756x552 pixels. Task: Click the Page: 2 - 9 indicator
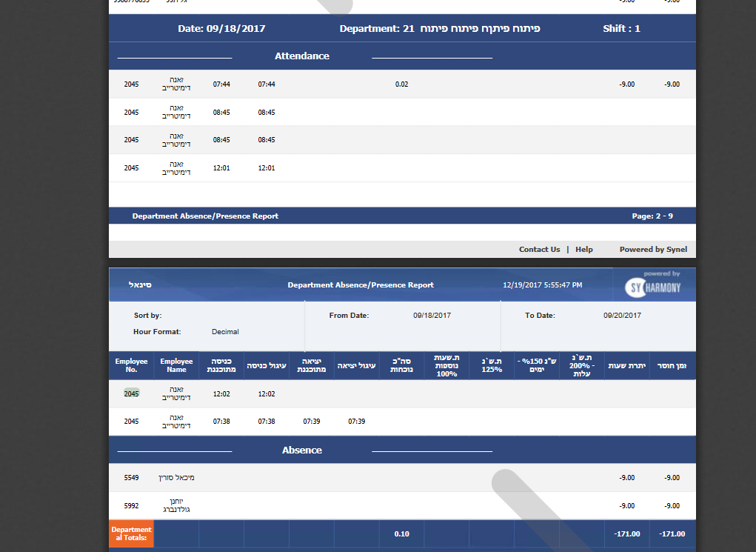(652, 216)
